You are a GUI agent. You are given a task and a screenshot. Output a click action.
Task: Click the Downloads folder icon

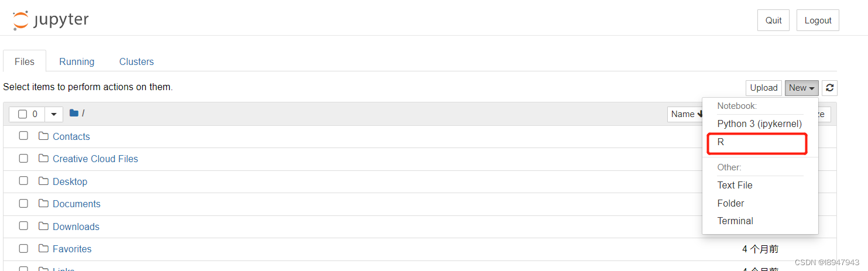pos(43,227)
